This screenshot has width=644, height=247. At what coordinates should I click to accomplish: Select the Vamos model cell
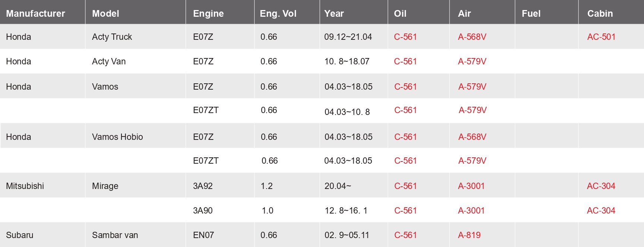(105, 87)
